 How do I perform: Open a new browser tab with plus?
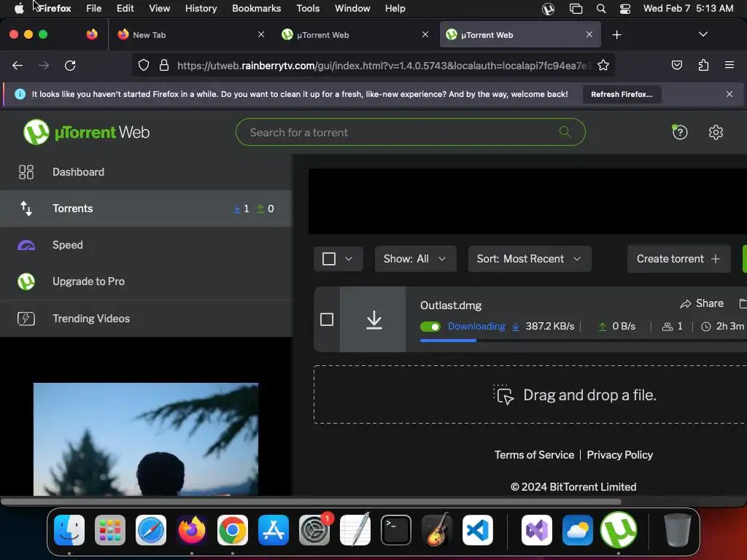point(616,35)
